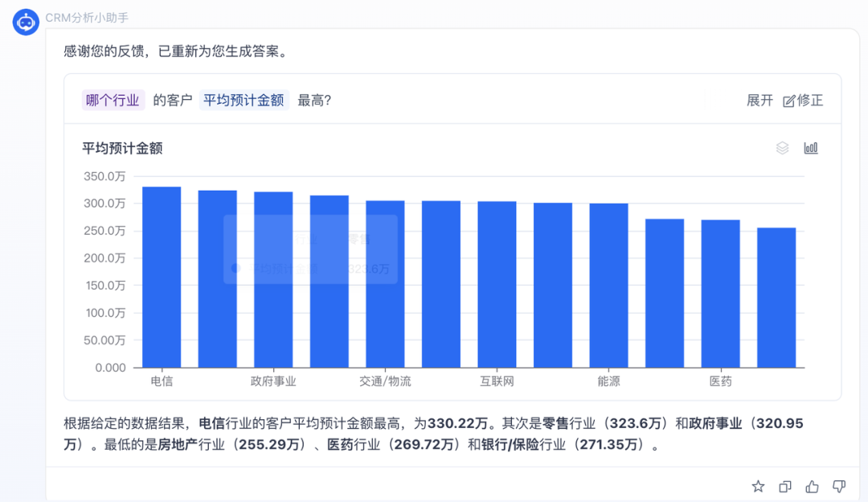
Task: Star this answer using the star icon
Action: pyautogui.click(x=758, y=486)
